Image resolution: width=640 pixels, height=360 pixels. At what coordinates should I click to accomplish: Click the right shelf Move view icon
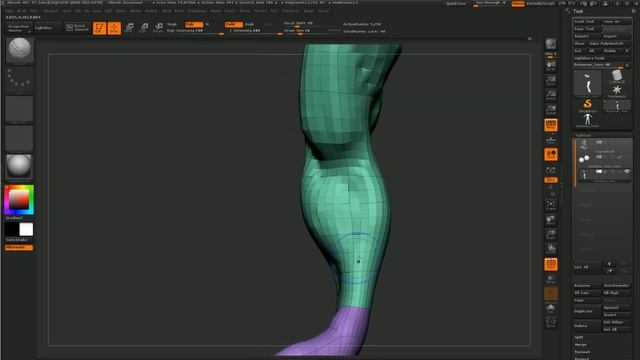(551, 220)
